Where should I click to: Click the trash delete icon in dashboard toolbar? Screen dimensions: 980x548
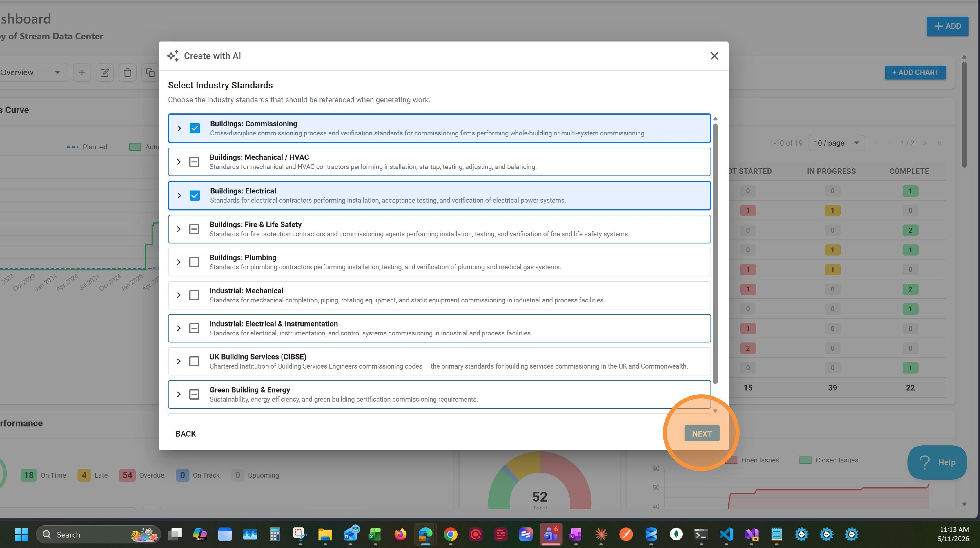(x=127, y=72)
